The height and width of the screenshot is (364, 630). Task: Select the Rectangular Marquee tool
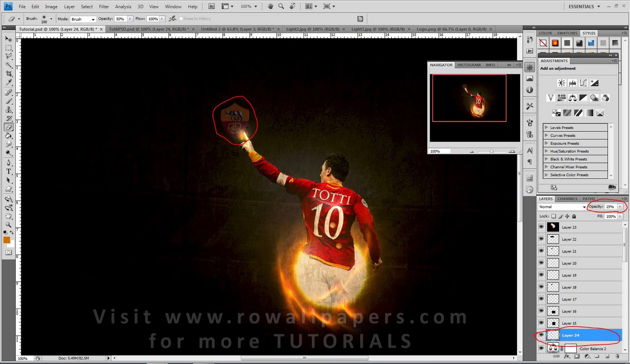8,48
